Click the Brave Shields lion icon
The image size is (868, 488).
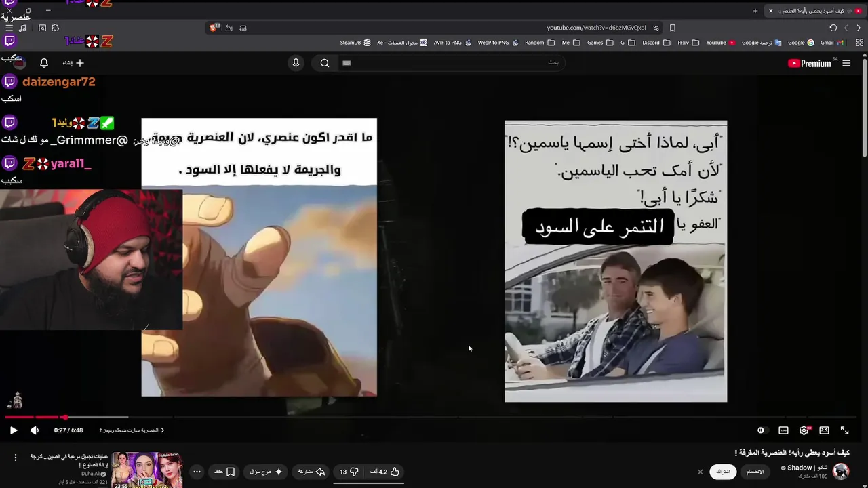click(x=214, y=28)
